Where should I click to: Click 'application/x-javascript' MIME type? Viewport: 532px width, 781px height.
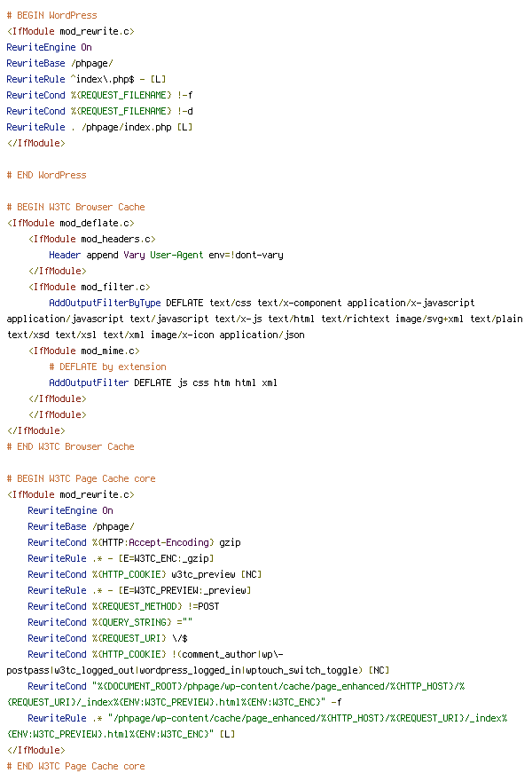point(411,303)
